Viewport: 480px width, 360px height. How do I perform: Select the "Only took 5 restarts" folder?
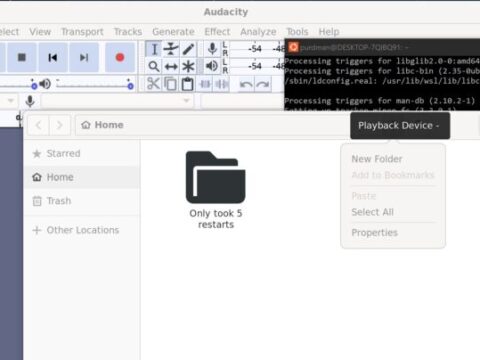[216, 190]
